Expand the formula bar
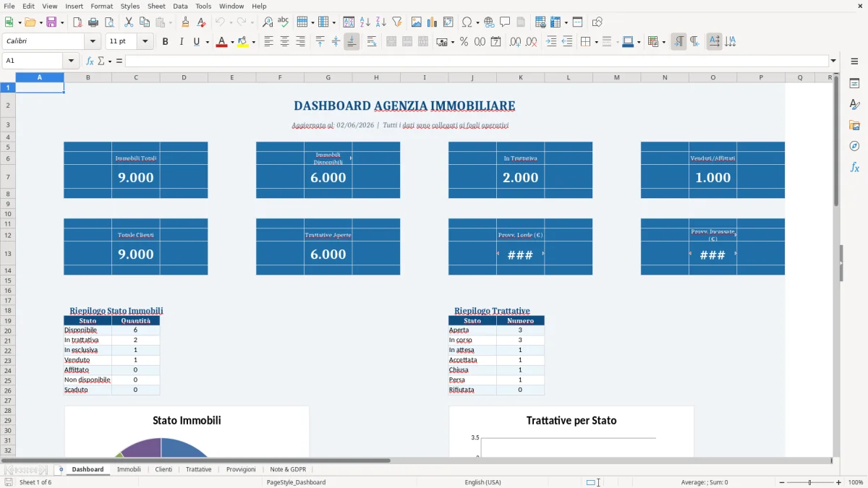The image size is (868, 488). point(833,61)
